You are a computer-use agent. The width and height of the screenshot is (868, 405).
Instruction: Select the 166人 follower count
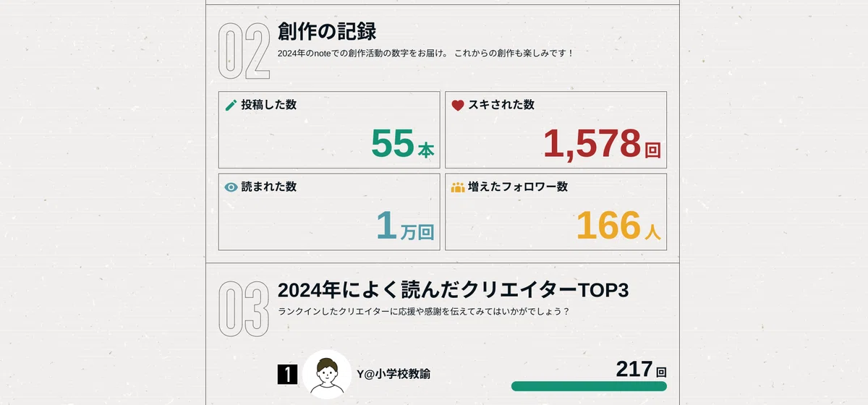(618, 225)
